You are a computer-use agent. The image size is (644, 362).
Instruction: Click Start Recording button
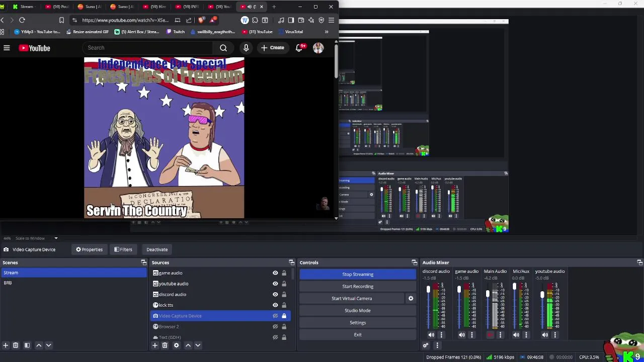point(358,287)
